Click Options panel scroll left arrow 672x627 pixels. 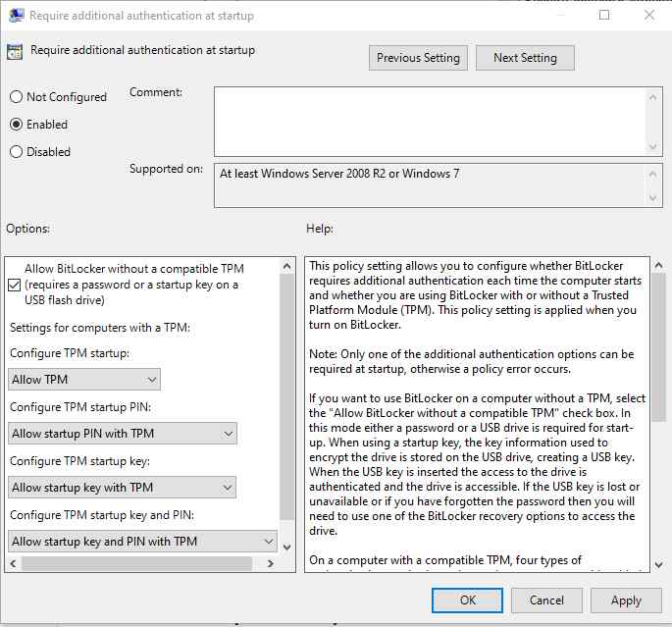[13, 563]
